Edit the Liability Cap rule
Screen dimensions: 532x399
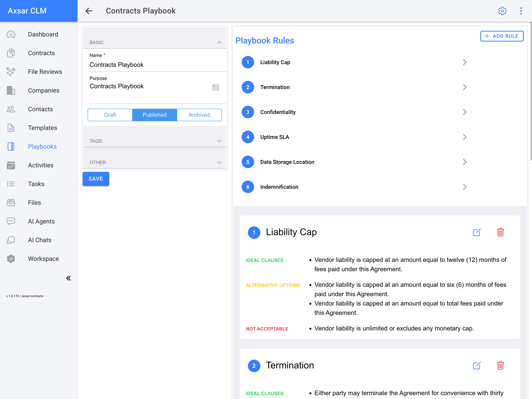coord(477,232)
